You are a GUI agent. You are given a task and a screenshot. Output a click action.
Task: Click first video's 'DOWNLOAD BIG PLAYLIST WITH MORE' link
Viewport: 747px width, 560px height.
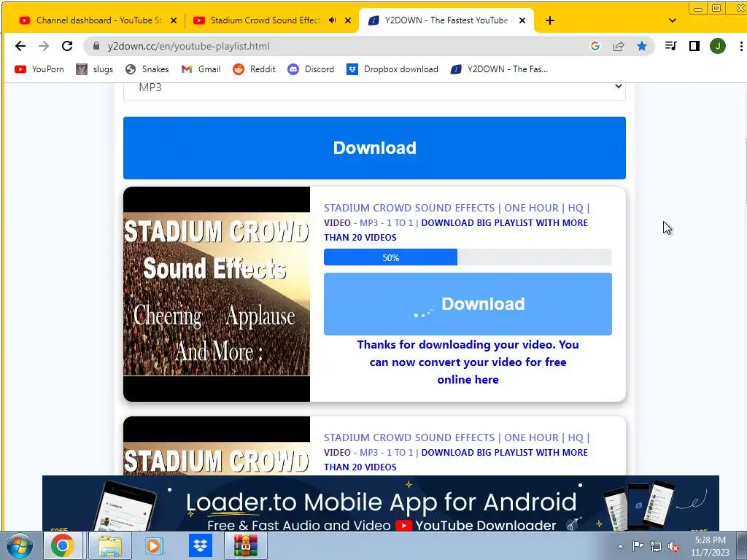point(456,230)
